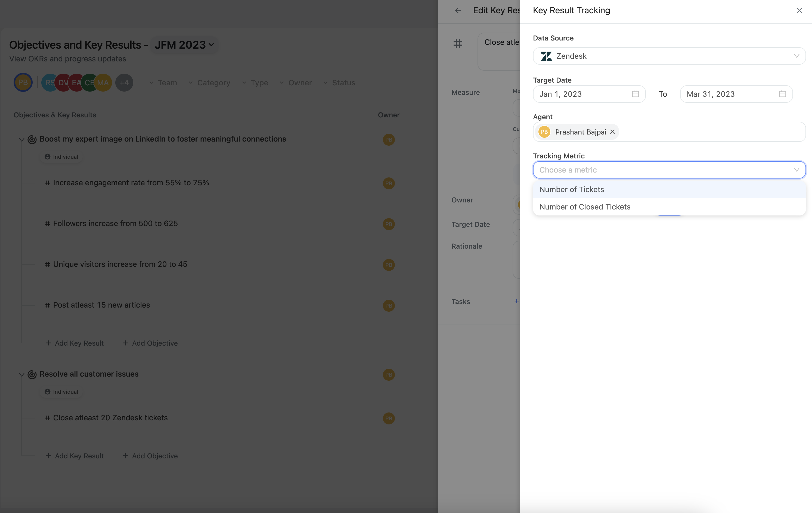Collapse the Resolve all customer issues objective

21,375
